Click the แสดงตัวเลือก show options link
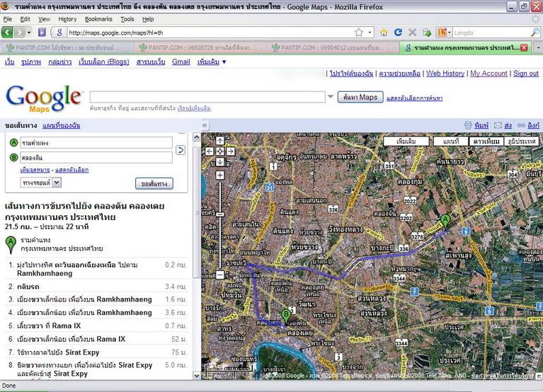Image resolution: width=543 pixels, height=392 pixels. tap(72, 170)
